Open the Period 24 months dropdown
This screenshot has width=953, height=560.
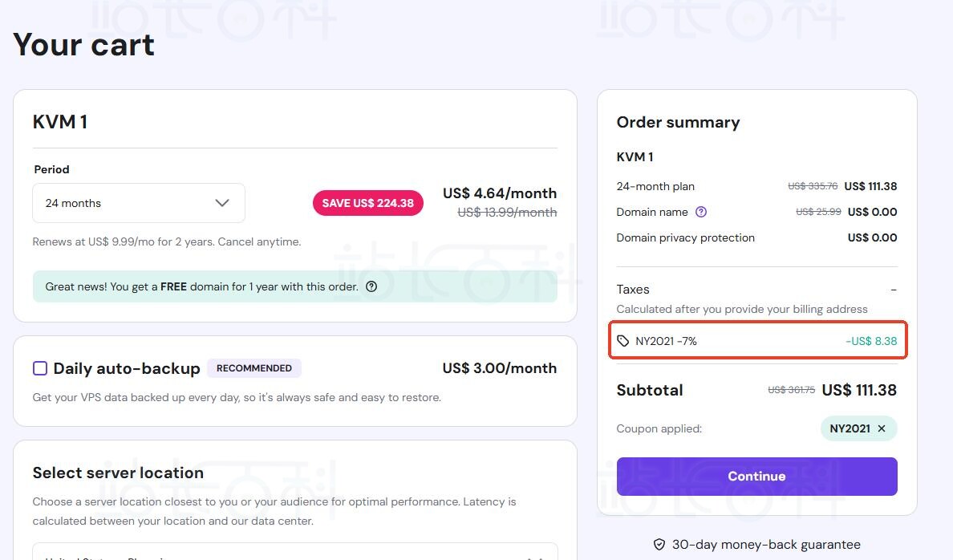[x=138, y=203]
